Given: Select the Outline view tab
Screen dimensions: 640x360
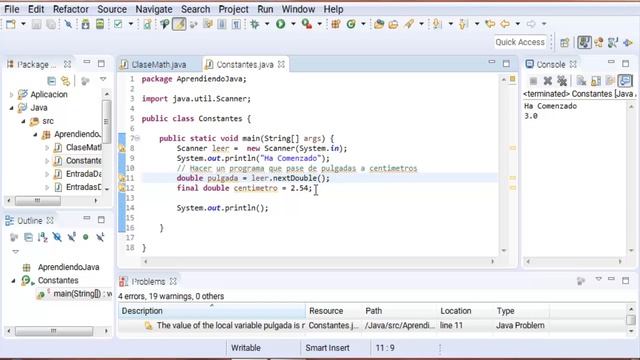Looking at the screenshot, I should tap(29, 221).
